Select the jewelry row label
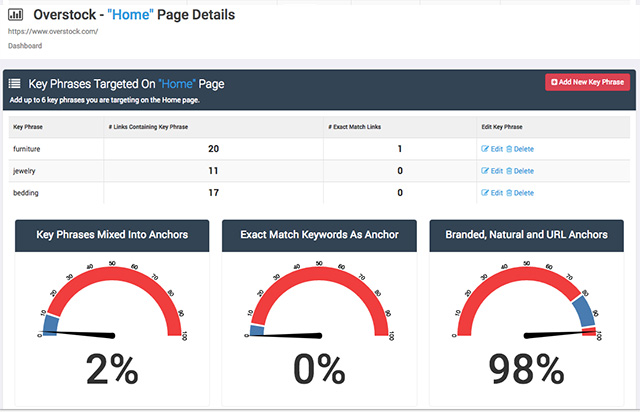The image size is (640, 412). pyautogui.click(x=24, y=171)
